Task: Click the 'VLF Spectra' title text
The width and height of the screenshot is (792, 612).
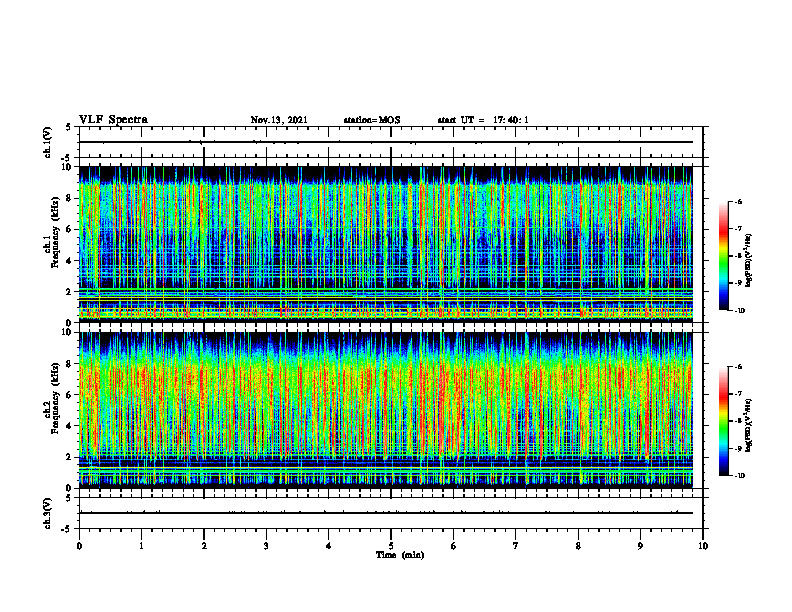Action: click(113, 120)
